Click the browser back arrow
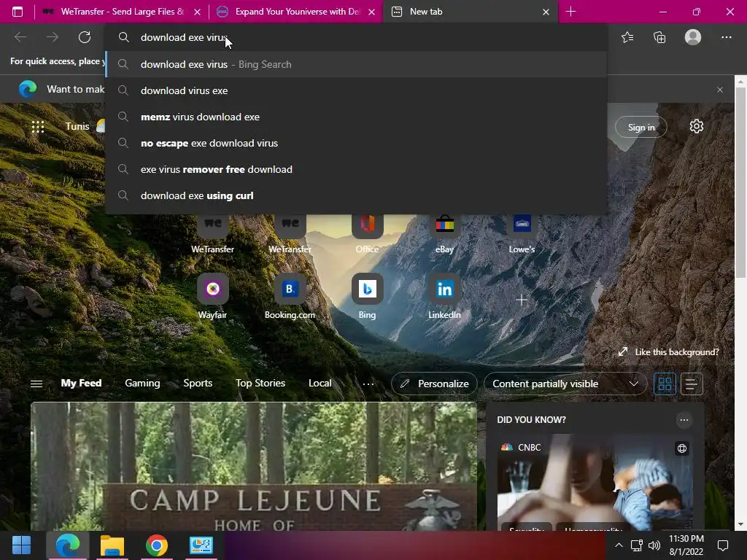The height and width of the screenshot is (560, 747). pos(20,37)
